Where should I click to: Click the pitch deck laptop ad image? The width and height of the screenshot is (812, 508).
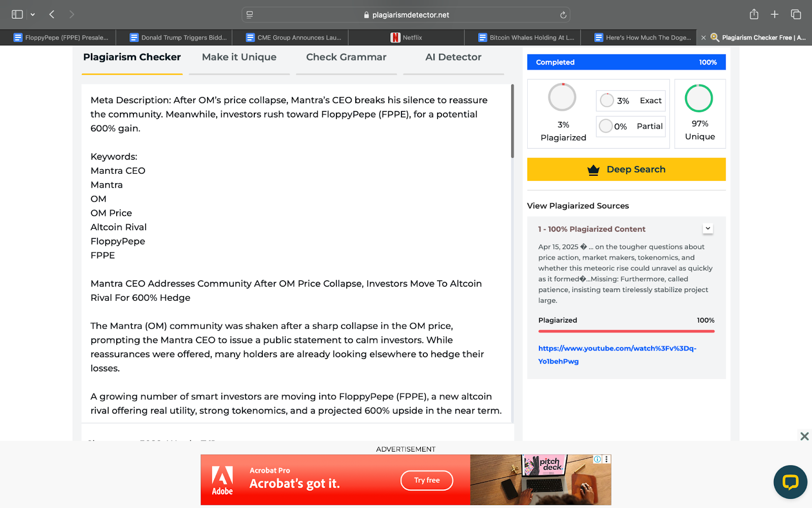(x=540, y=480)
